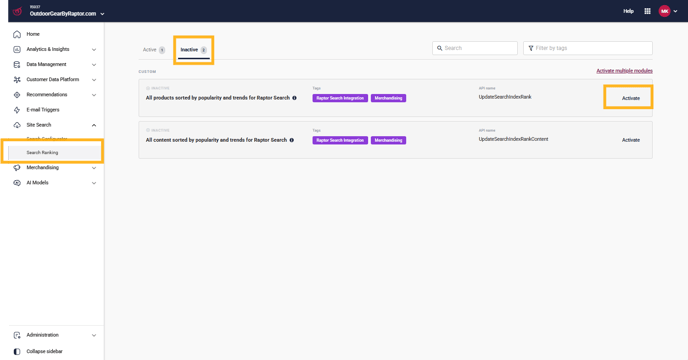Click UpdateSearchIndexRank API name text
688x360 pixels.
coord(505,97)
